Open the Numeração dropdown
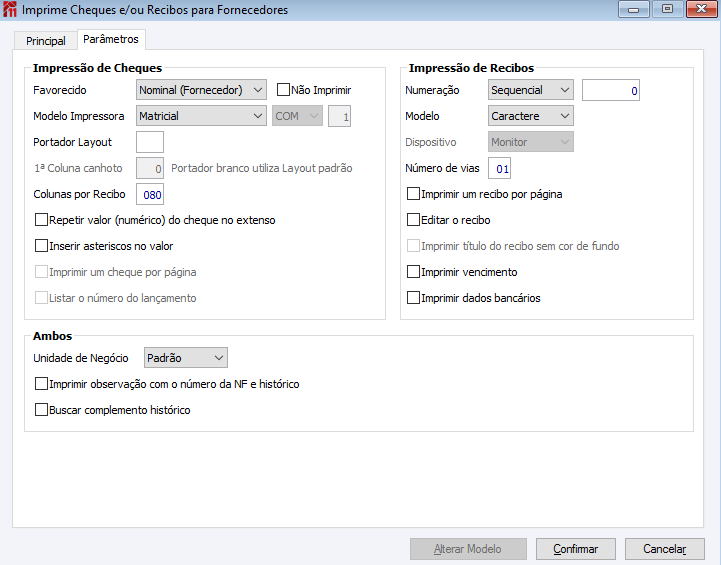The image size is (721, 565). click(531, 90)
